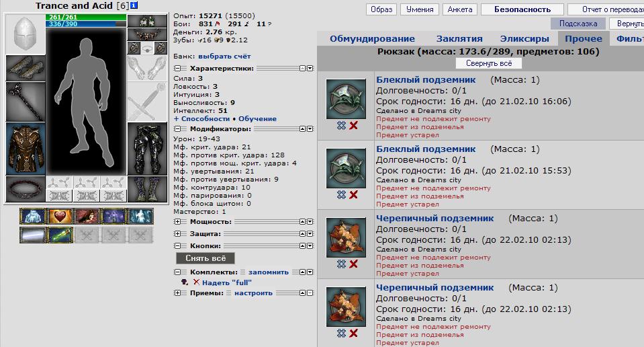Switch to the Заклятия tab
This screenshot has height=347, width=644.
pos(459,38)
